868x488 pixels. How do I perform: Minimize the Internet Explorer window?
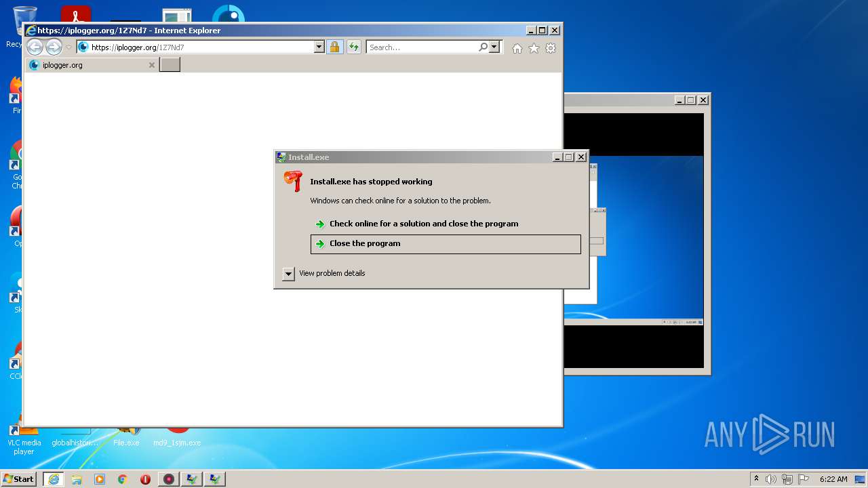[x=531, y=30]
